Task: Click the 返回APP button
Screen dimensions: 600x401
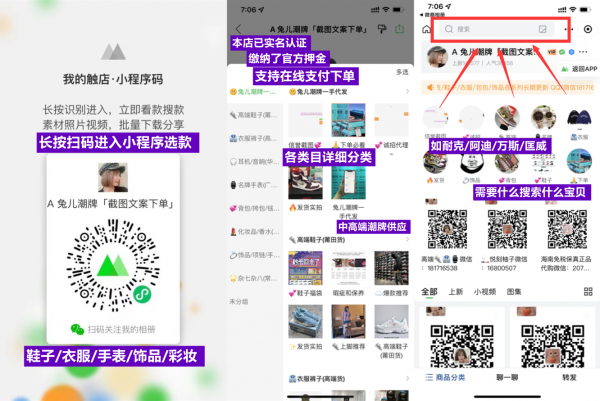Action: (x=579, y=68)
